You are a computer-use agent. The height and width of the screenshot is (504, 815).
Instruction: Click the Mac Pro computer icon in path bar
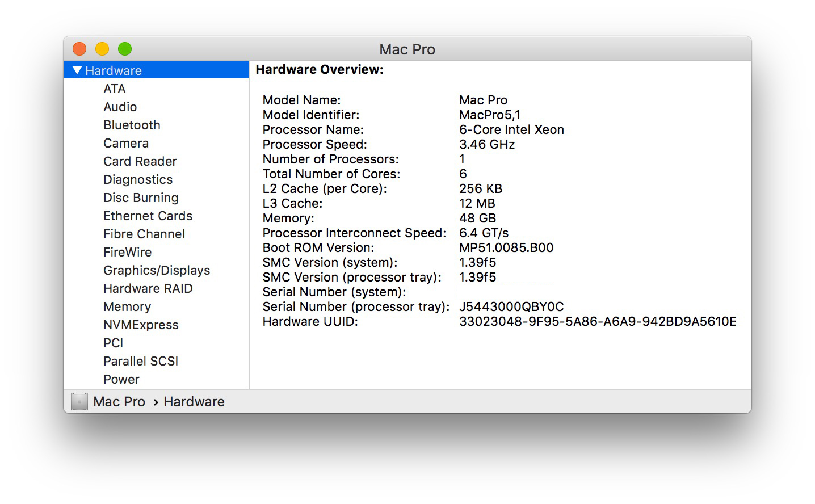[x=79, y=402]
